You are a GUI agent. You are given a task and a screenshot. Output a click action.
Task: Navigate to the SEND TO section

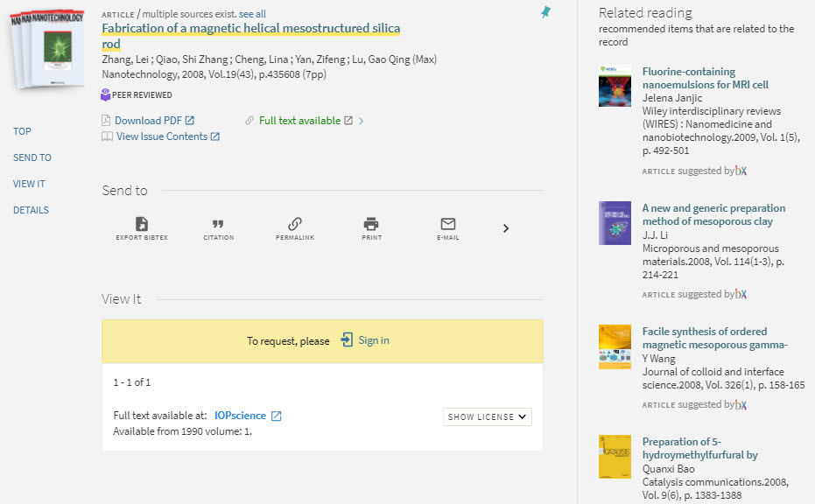32,157
